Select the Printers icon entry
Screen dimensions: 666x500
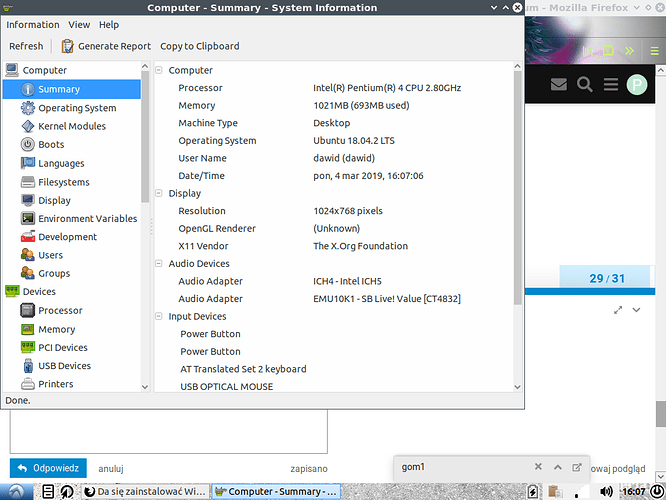[28, 384]
